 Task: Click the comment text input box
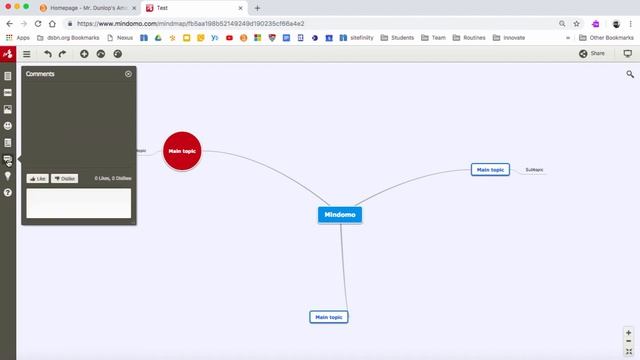click(79, 203)
